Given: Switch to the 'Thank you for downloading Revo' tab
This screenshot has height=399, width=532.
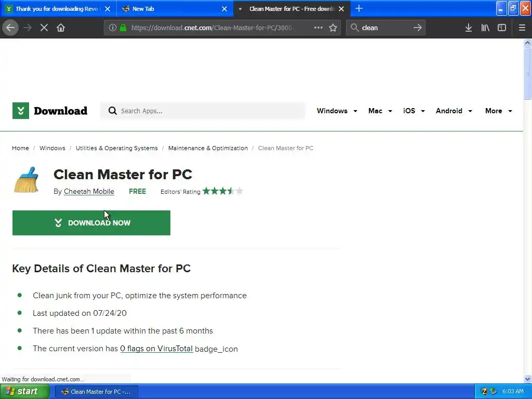Looking at the screenshot, I should click(58, 9).
